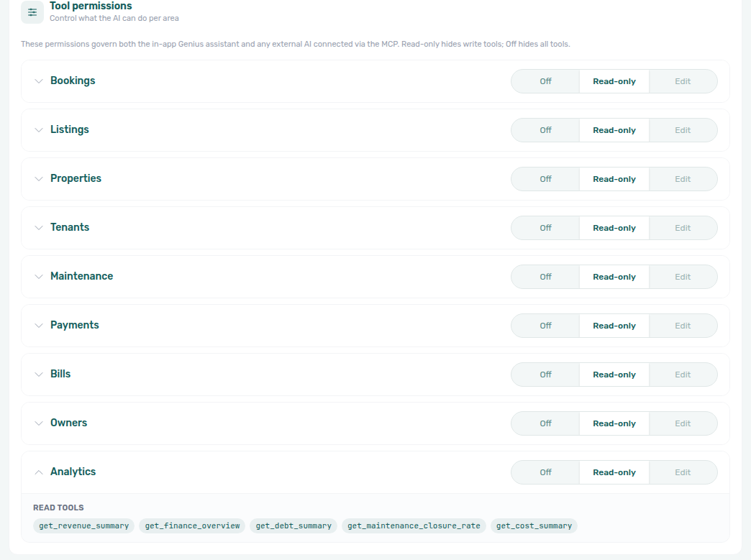Set Bookings permission to Edit
Screen dimensions: 751x560
coord(683,81)
